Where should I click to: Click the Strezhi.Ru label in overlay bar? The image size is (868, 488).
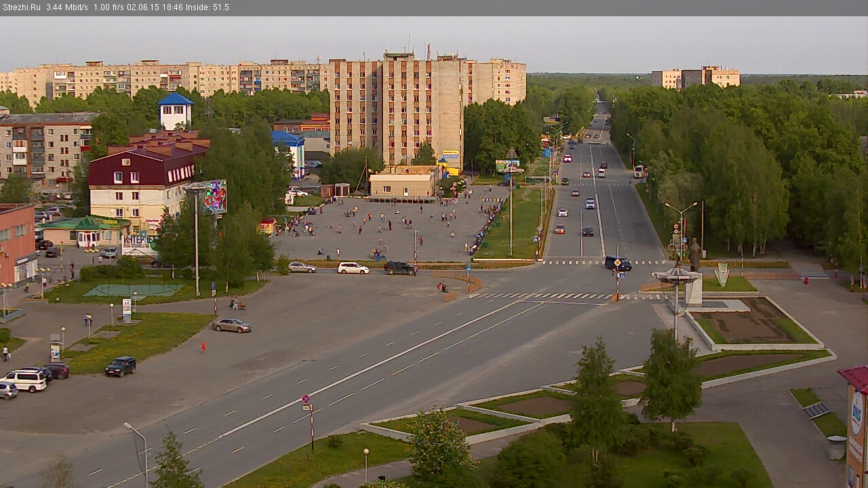coord(22,7)
